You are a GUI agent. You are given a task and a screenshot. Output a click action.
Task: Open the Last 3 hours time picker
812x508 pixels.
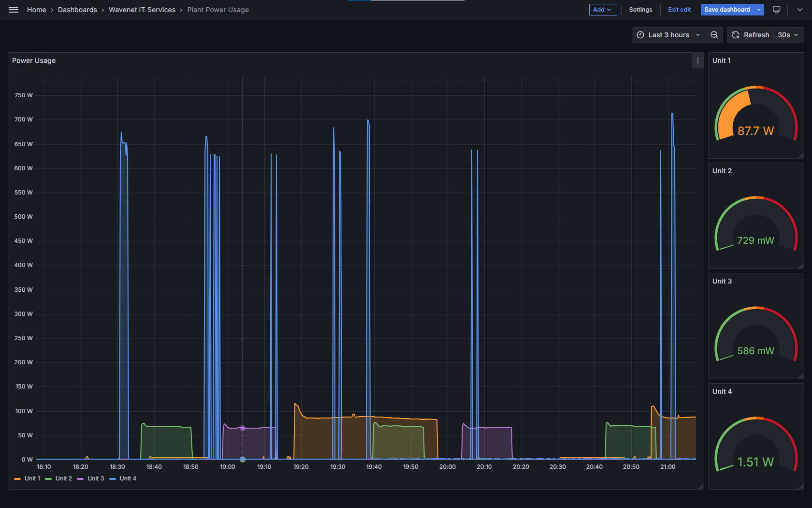point(668,35)
